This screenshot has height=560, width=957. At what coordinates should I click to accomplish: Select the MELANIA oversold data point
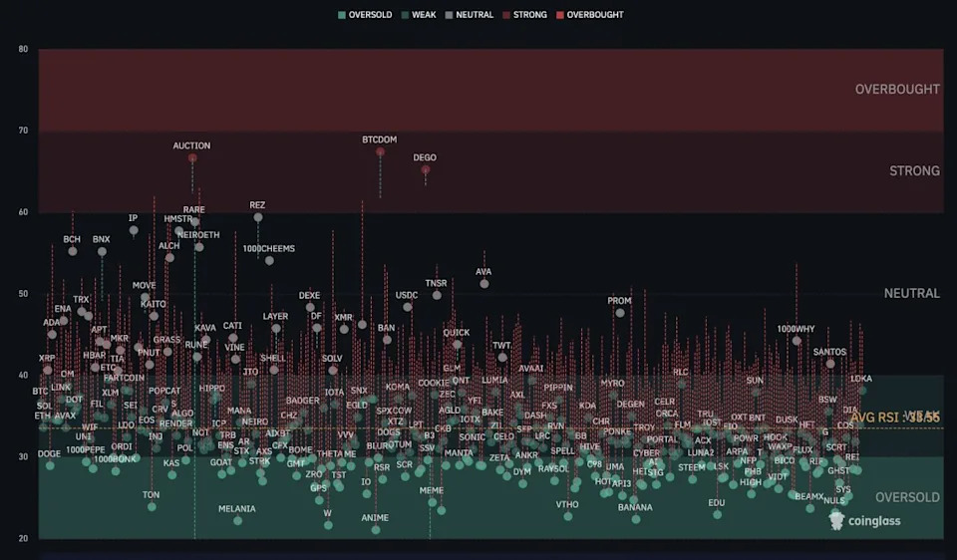[x=237, y=520]
